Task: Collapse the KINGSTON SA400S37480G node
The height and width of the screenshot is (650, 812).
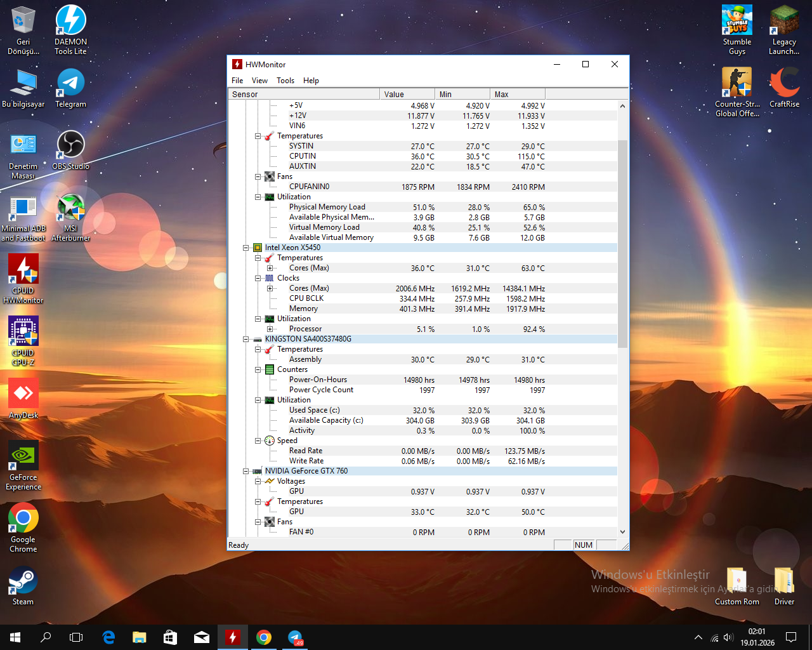Action: (x=246, y=339)
